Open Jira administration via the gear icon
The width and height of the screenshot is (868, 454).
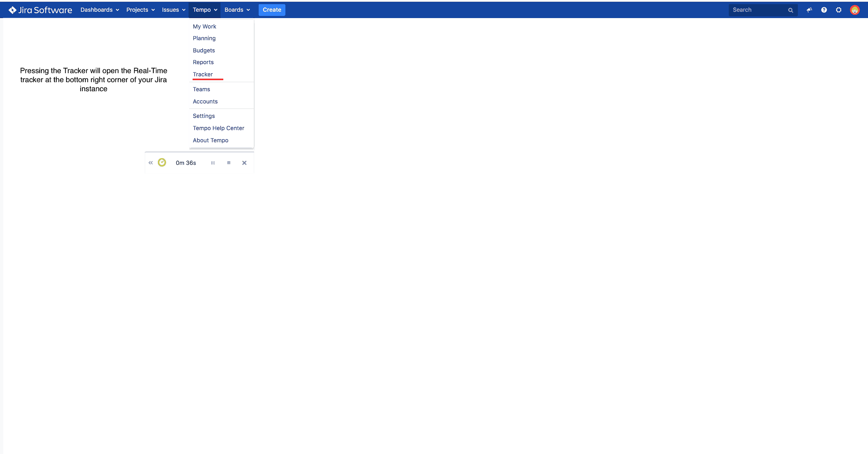(x=839, y=10)
